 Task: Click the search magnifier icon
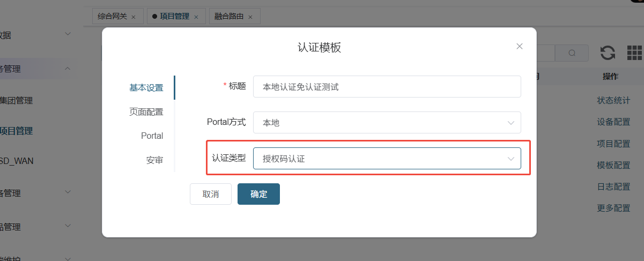click(x=572, y=53)
